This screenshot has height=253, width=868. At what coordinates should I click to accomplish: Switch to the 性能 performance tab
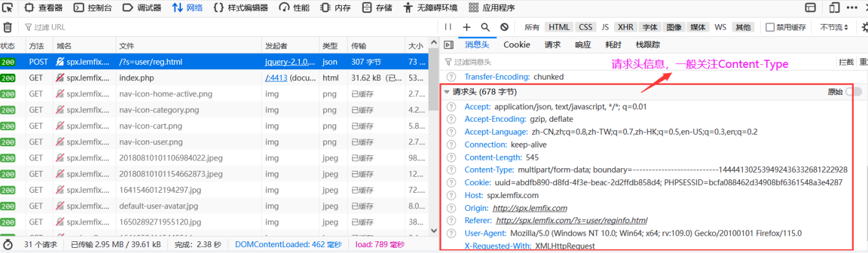pos(294,8)
